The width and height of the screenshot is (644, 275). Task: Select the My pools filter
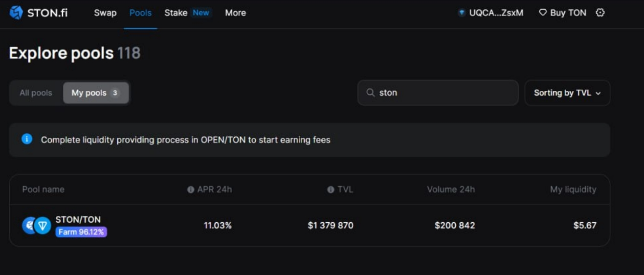coord(95,93)
